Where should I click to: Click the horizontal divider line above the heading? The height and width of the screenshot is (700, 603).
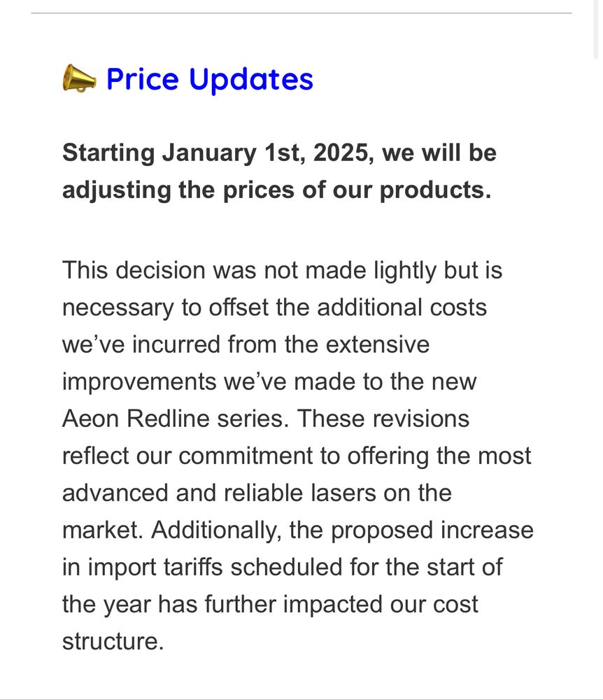(301, 13)
